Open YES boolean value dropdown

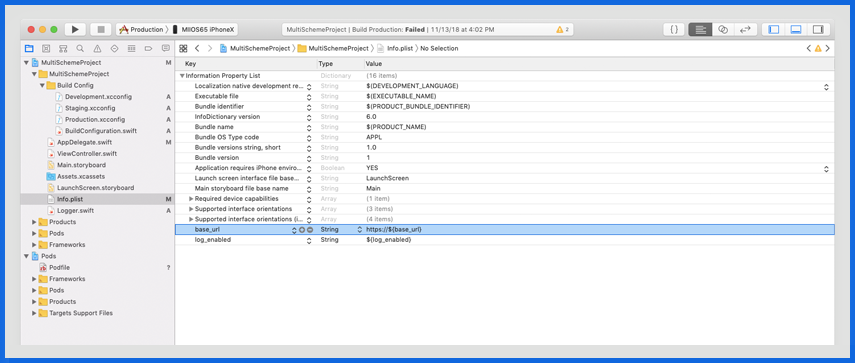click(x=826, y=168)
